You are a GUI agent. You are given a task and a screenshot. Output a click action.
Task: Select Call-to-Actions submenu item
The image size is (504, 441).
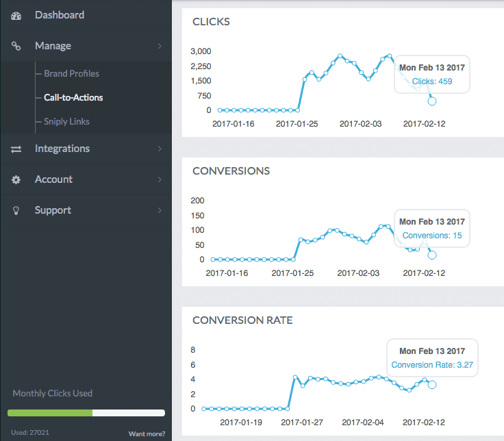tap(73, 97)
